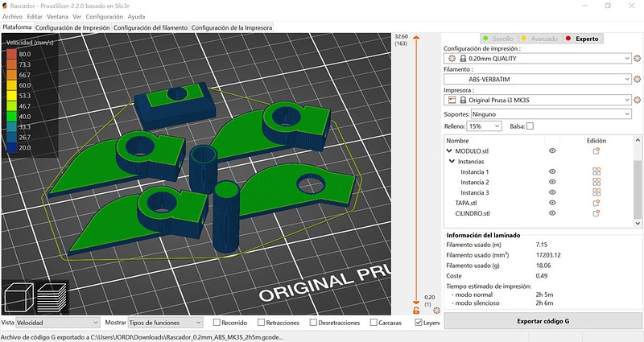Select Sencillo mode button
This screenshot has width=644, height=342.
tap(499, 39)
